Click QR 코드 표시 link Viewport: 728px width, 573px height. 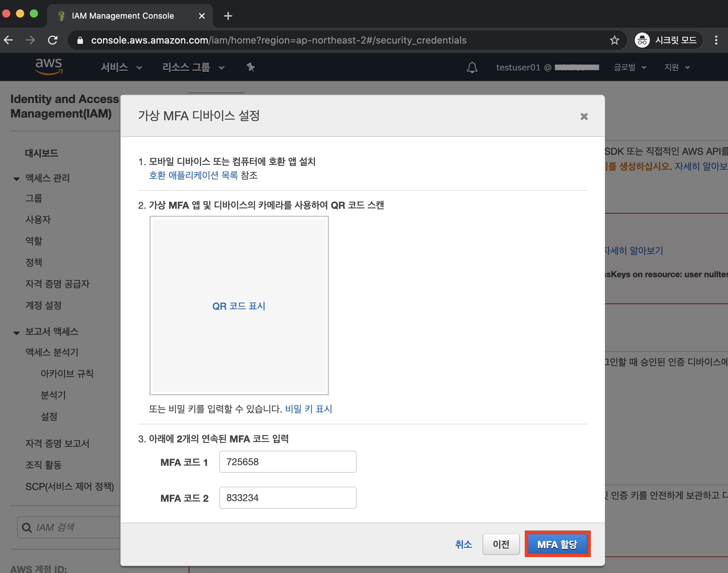(239, 306)
